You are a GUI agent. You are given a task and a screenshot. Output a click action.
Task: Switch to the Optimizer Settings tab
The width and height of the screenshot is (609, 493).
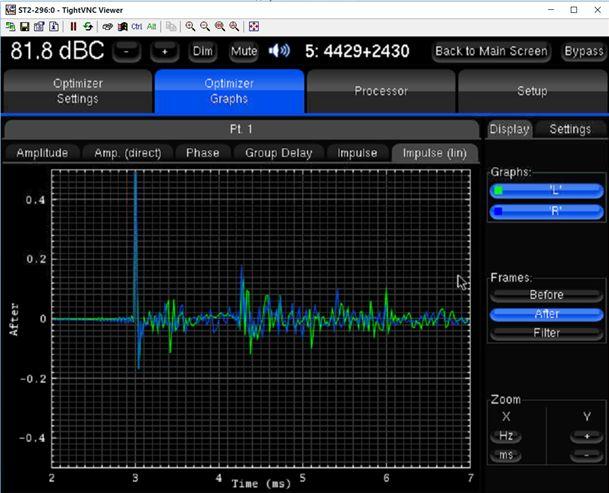coord(77,91)
